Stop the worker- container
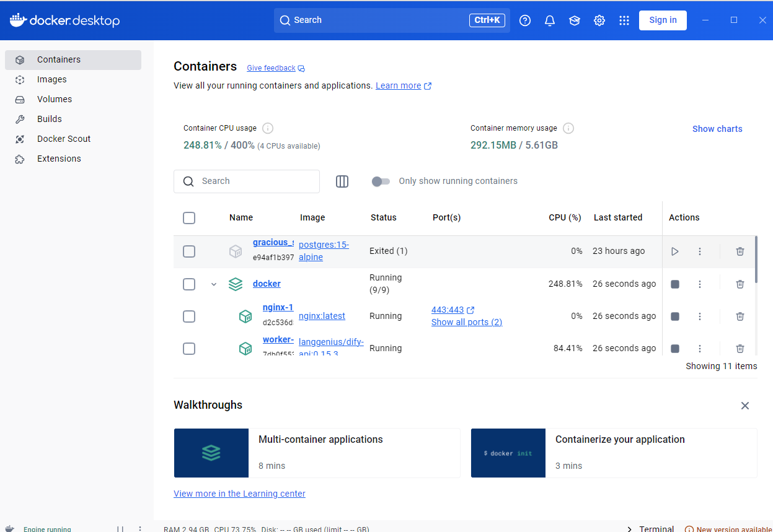The height and width of the screenshot is (532, 773). point(675,349)
